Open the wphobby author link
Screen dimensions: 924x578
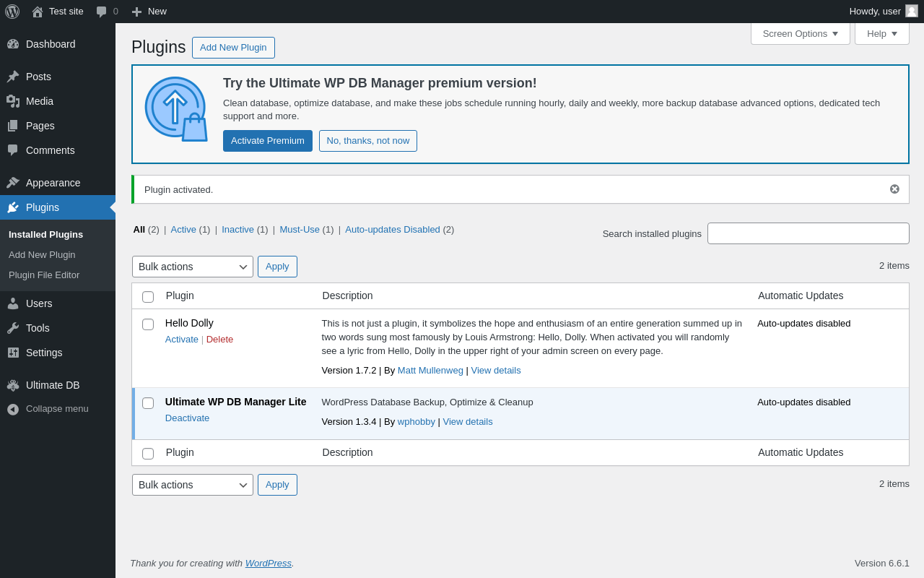pyautogui.click(x=417, y=422)
